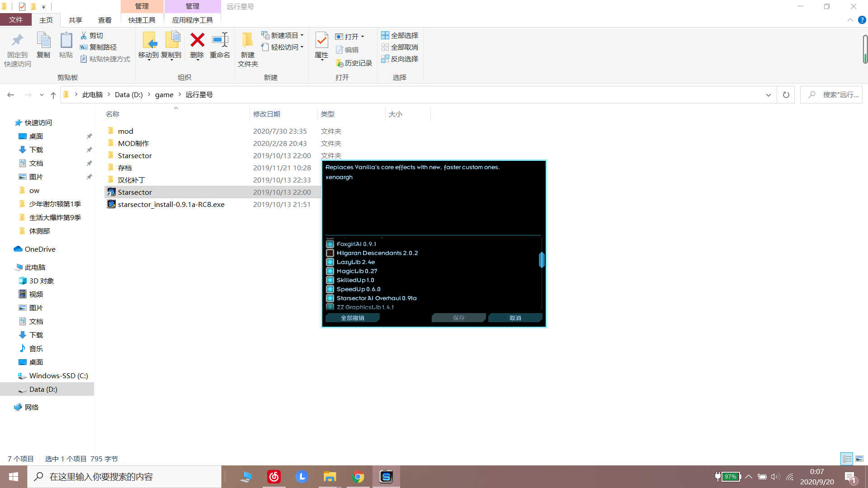Click the mod list scrollbar handle
Screen dimensions: 868x488
[541, 260]
